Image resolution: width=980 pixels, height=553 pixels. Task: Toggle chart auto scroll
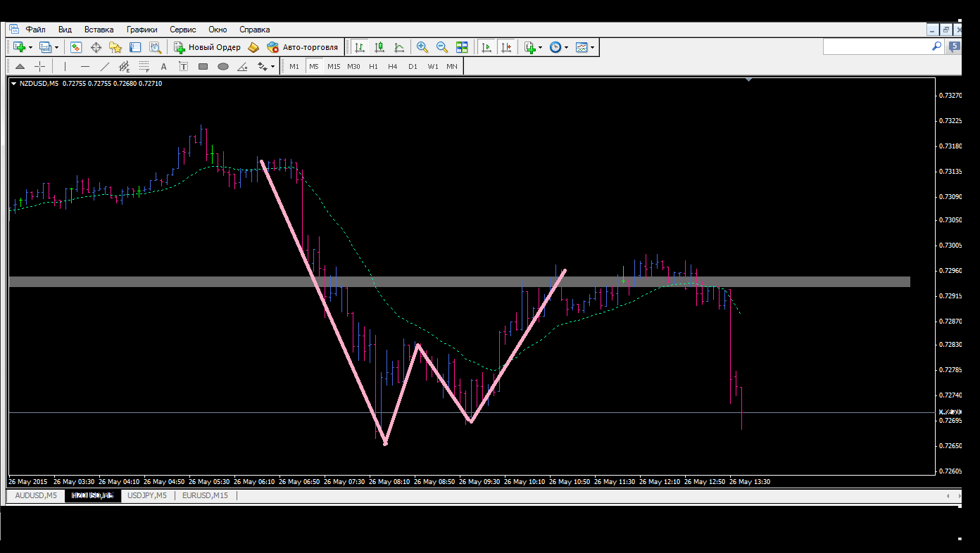(486, 47)
